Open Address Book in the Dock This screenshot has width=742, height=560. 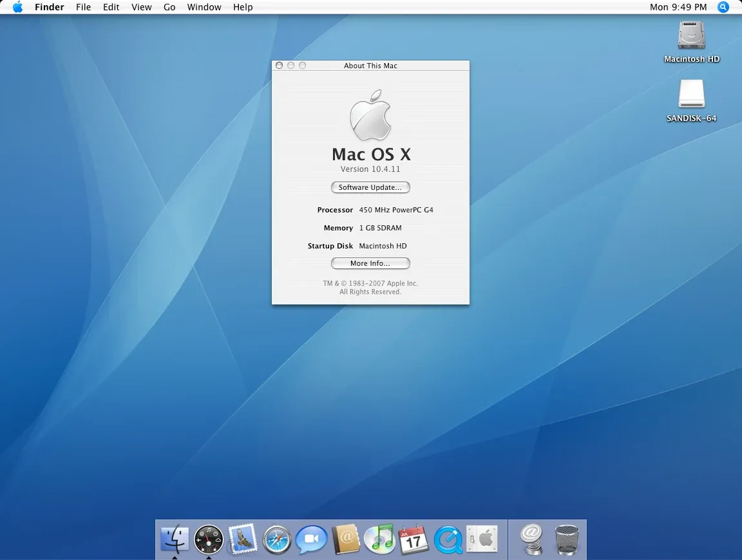point(345,539)
